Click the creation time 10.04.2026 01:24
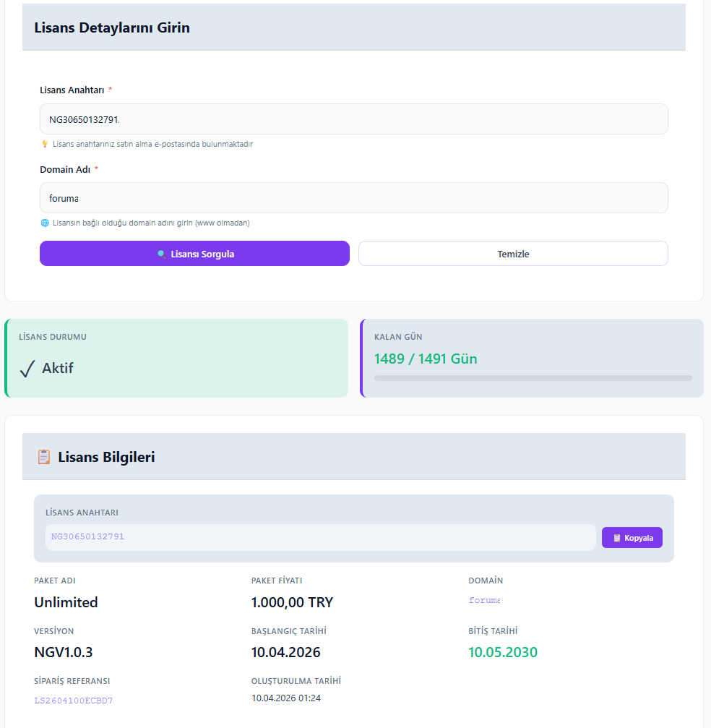711x728 pixels. 286,698
